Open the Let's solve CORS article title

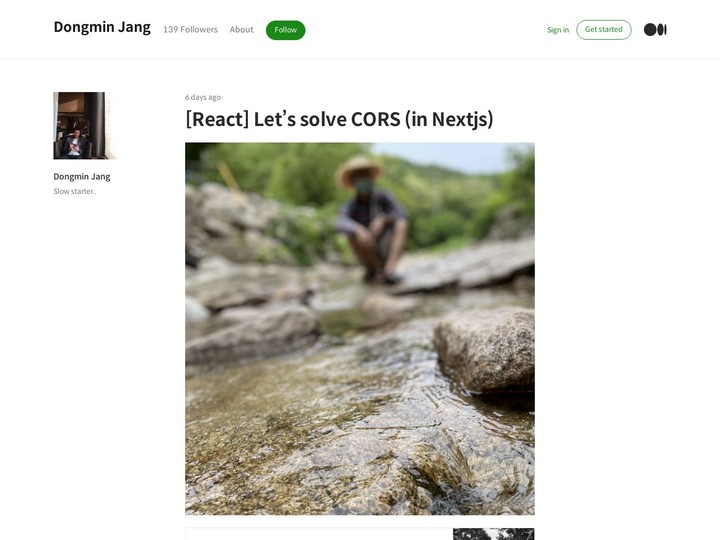click(x=339, y=119)
